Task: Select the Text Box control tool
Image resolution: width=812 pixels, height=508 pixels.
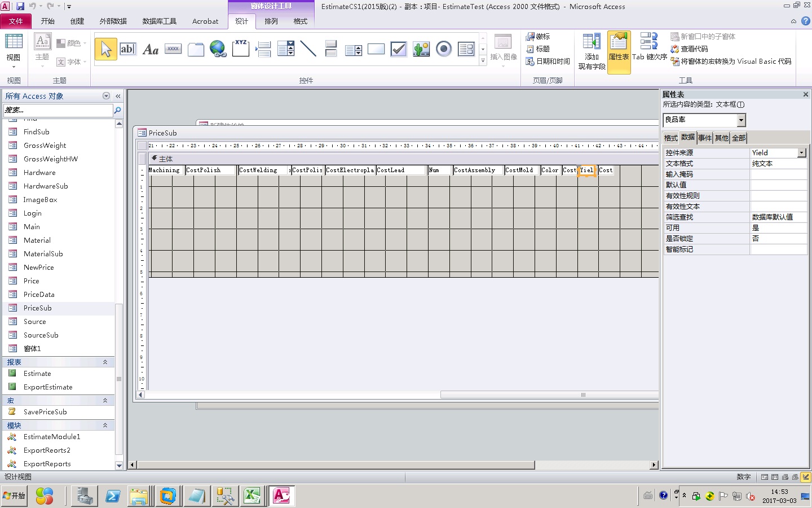Action: 128,49
